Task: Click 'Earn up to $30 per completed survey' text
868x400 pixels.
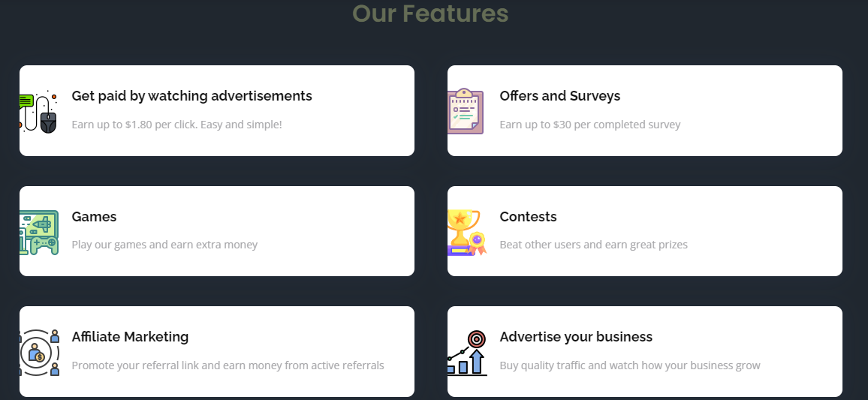Action: point(590,125)
